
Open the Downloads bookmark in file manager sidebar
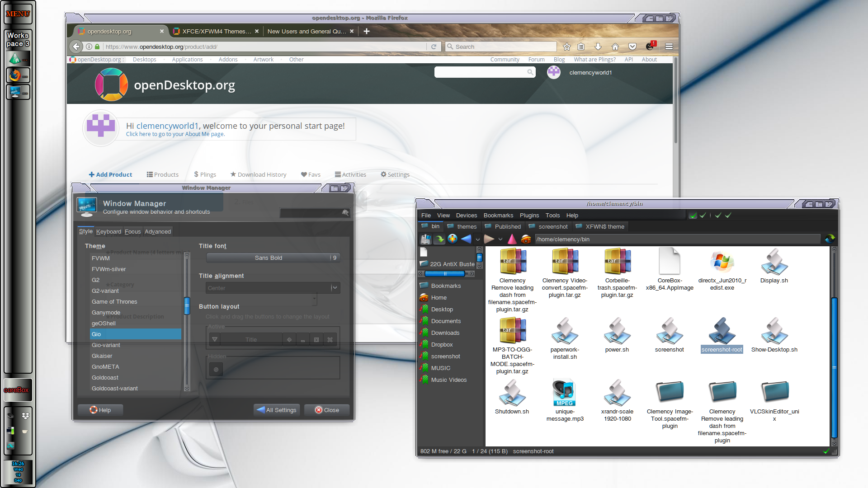tap(445, 333)
